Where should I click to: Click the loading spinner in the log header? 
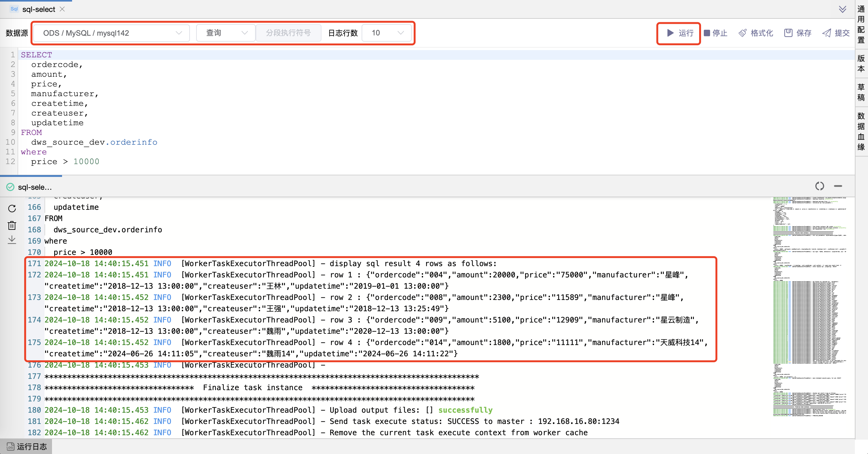point(819,186)
